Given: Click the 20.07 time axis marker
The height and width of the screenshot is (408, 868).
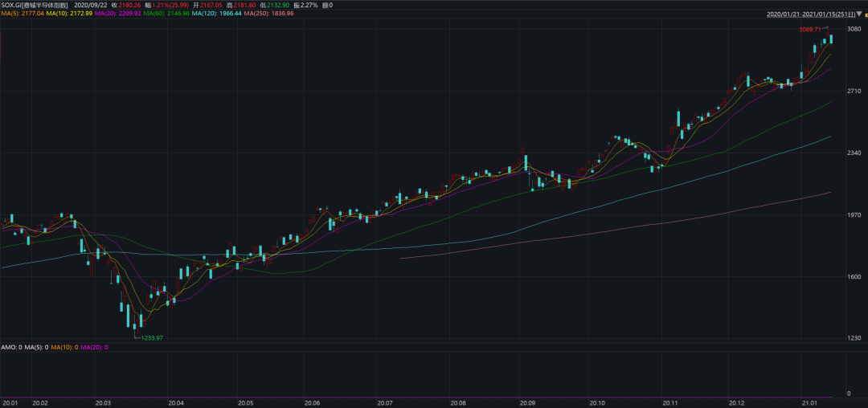Looking at the screenshot, I should pos(385,403).
